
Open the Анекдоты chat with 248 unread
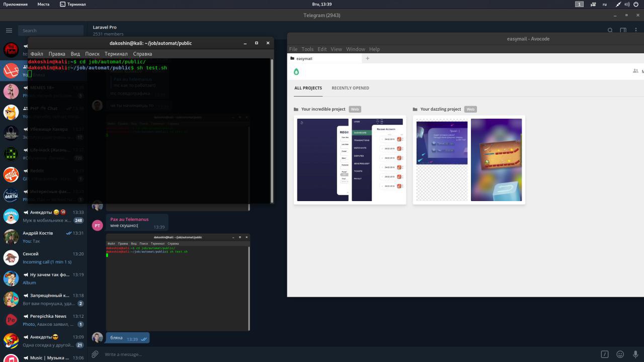click(43, 216)
